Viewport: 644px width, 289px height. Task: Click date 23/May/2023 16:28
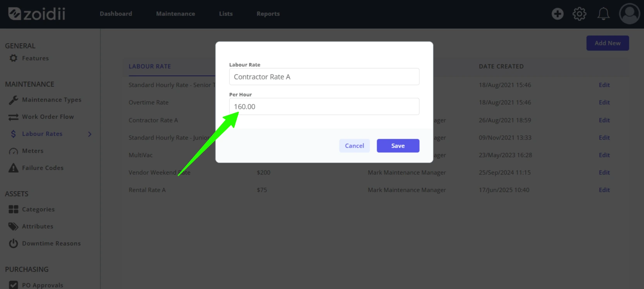pyautogui.click(x=505, y=155)
